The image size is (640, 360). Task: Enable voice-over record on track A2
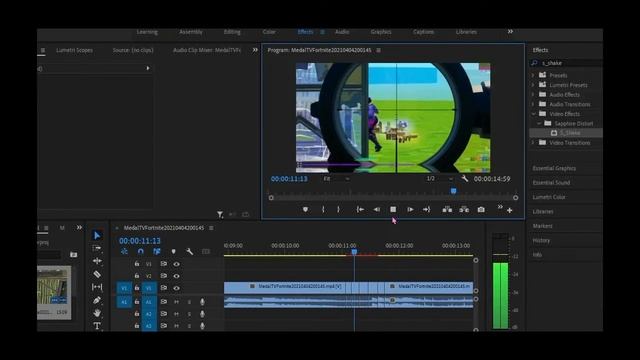pos(202,314)
